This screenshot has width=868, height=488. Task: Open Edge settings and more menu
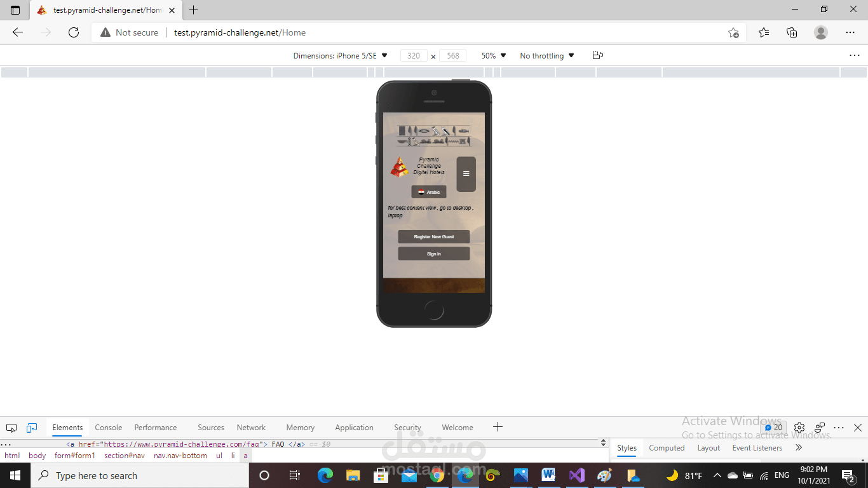pos(850,32)
